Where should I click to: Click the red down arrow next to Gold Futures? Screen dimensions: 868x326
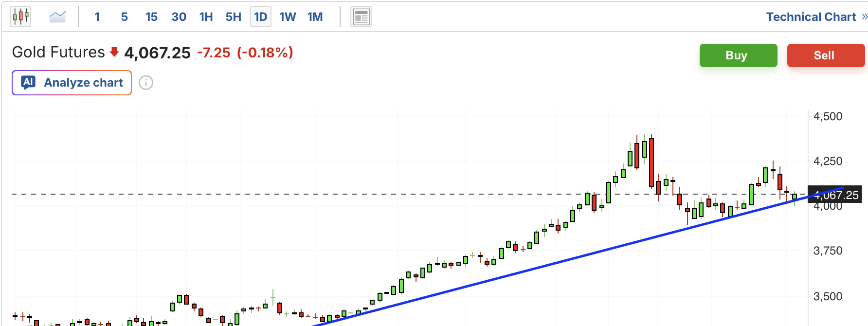pyautogui.click(x=114, y=52)
